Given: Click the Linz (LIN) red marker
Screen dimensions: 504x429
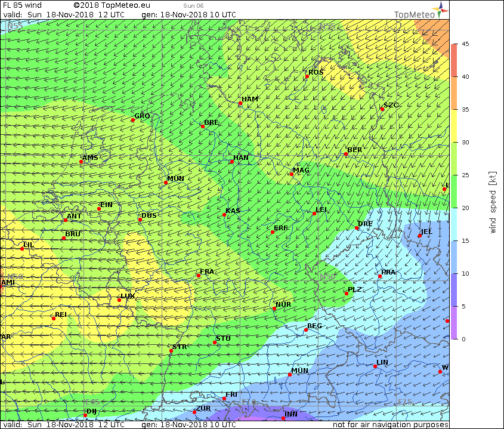Looking at the screenshot, I should pyautogui.click(x=375, y=366).
